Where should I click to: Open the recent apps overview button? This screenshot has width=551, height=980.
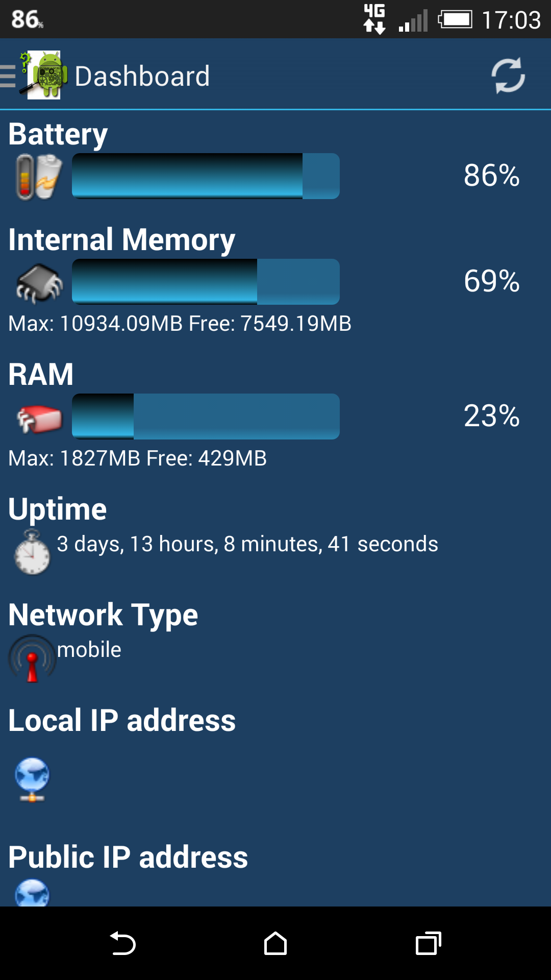[x=429, y=943]
